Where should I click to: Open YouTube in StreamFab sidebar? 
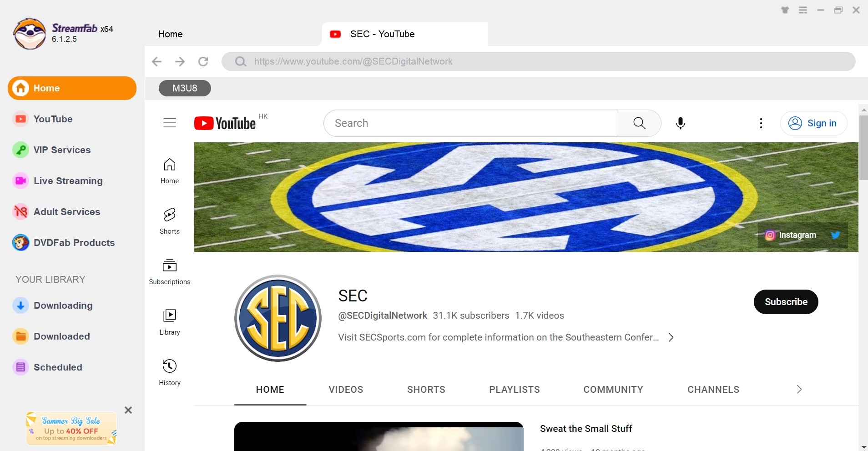click(x=43, y=119)
